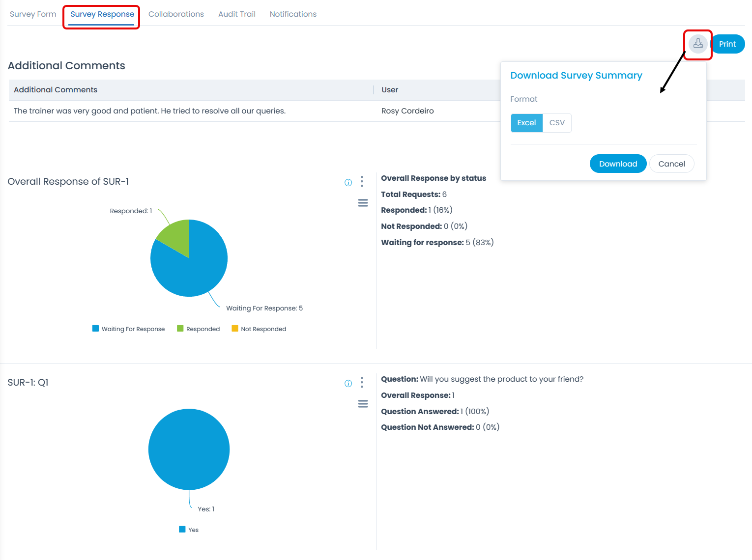
Task: Toggle Yes legend item in Q1 chart
Action: 189,530
